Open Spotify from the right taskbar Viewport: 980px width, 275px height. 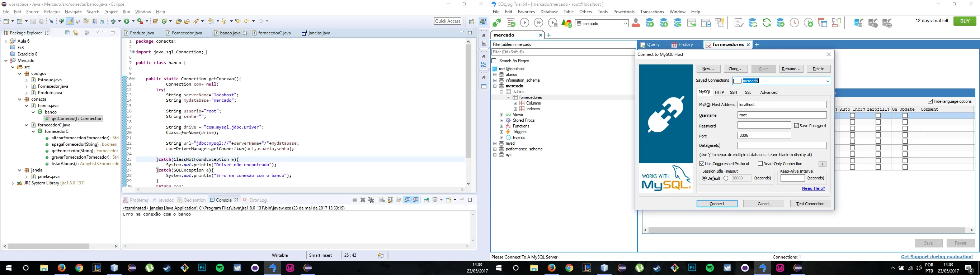click(710, 268)
